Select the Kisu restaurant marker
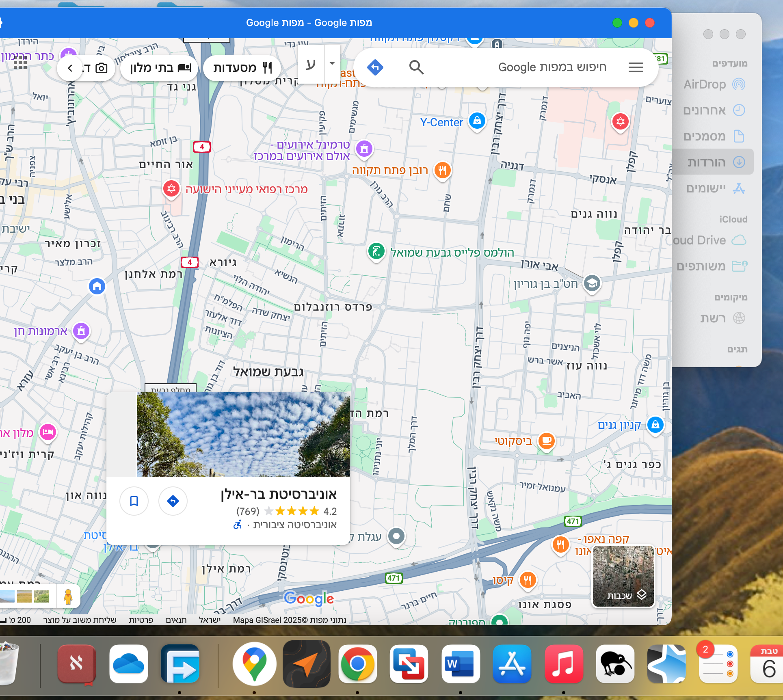This screenshot has height=700, width=783. (528, 580)
